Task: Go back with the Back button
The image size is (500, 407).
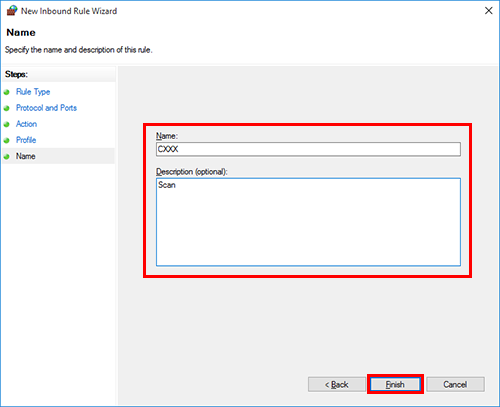Action: coord(337,384)
